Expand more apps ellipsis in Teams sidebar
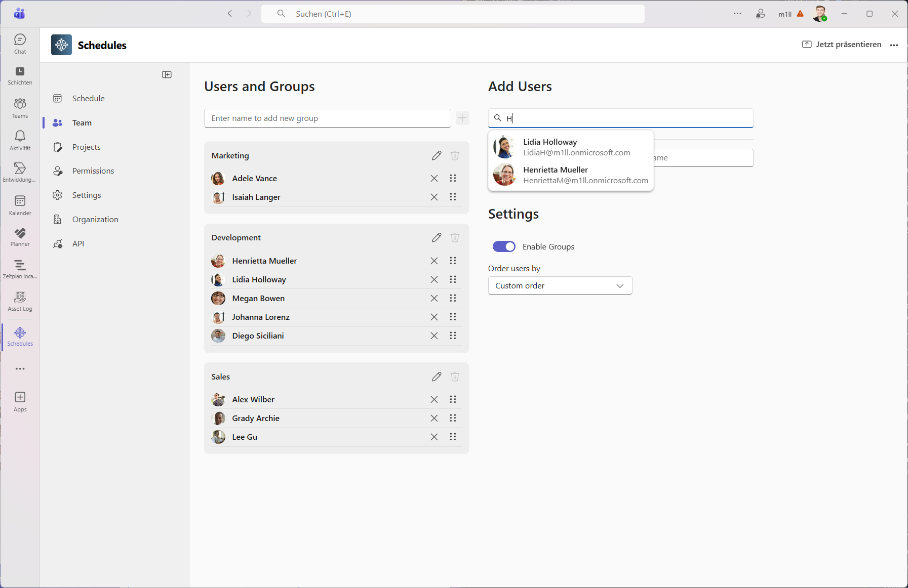 pos(20,369)
